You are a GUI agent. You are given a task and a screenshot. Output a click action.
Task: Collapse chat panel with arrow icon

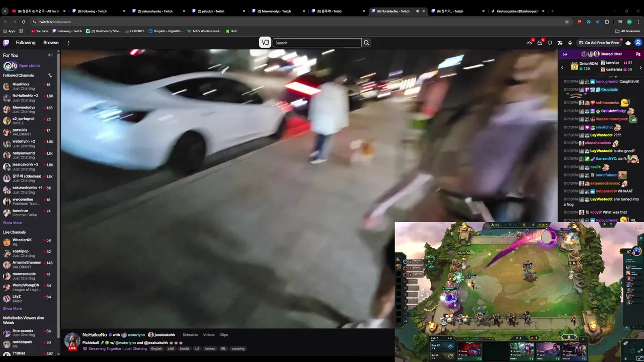565,54
